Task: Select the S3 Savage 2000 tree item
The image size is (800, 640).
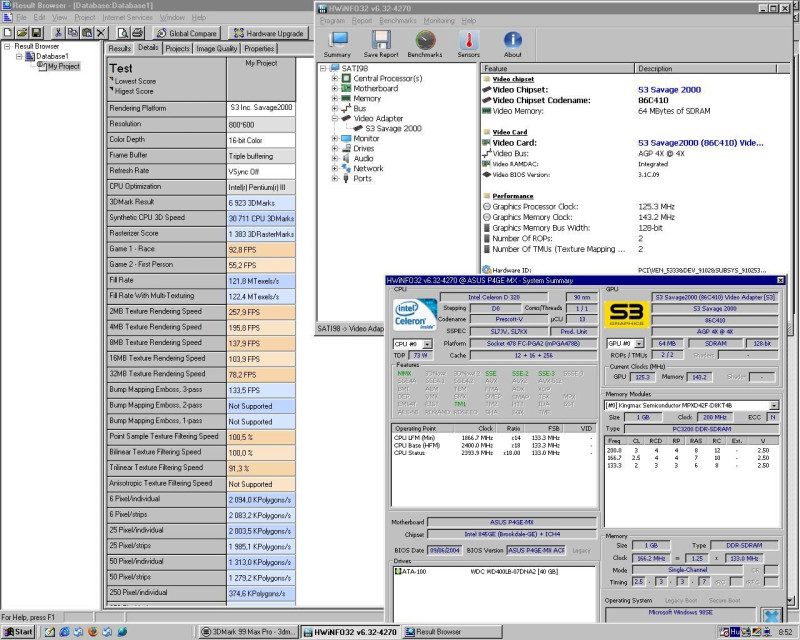Action: tap(393, 128)
